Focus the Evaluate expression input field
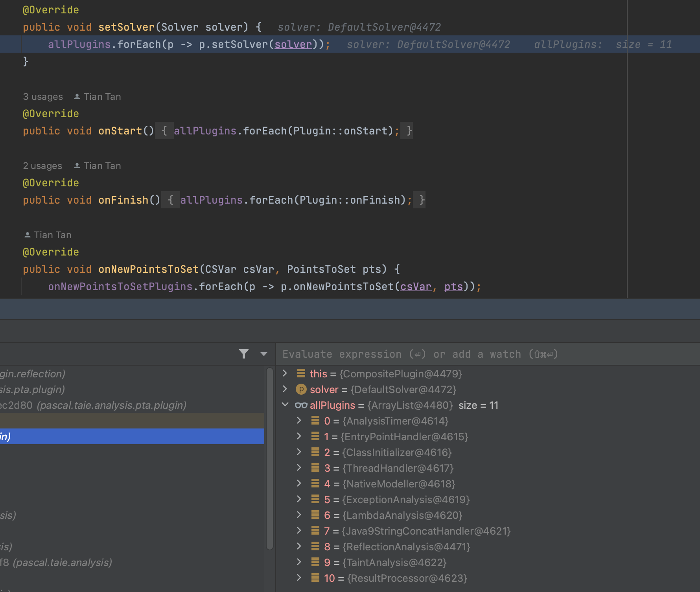700x592 pixels. [x=488, y=354]
